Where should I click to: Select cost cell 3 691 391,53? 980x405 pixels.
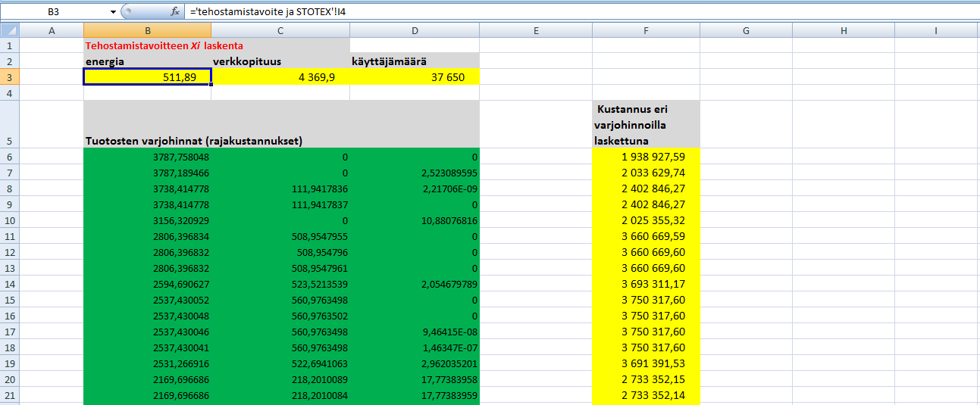646,363
